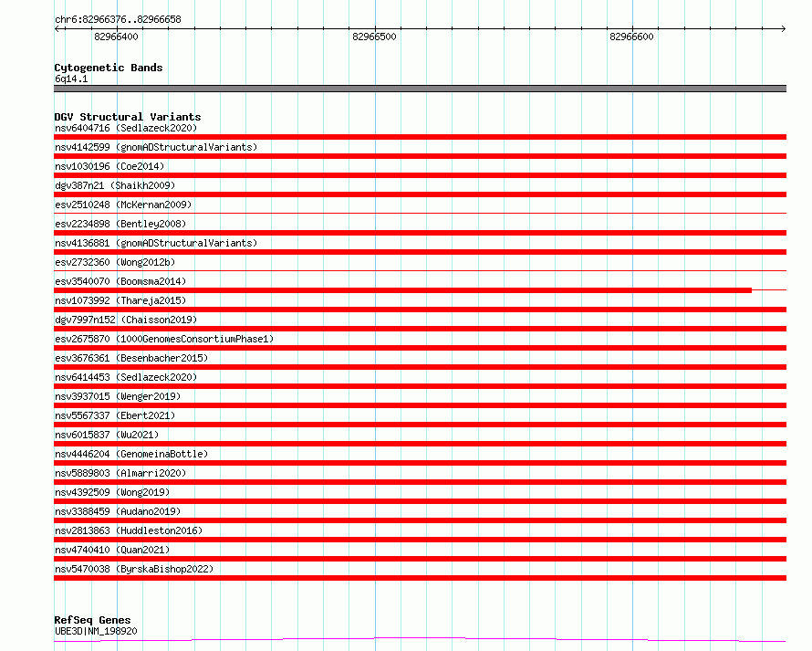The width and height of the screenshot is (812, 651).
Task: Click the 6q14.1 cytogenetic band label
Action: (x=71, y=79)
